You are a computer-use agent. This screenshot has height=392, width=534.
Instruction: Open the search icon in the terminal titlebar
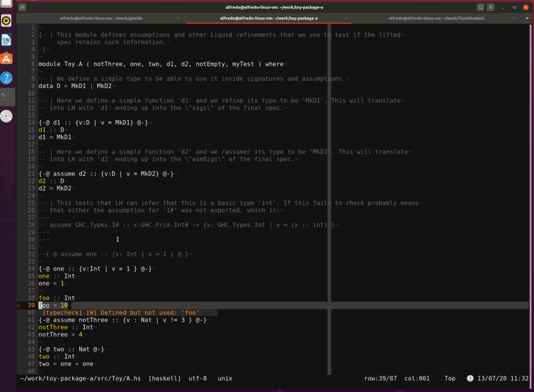[481, 8]
